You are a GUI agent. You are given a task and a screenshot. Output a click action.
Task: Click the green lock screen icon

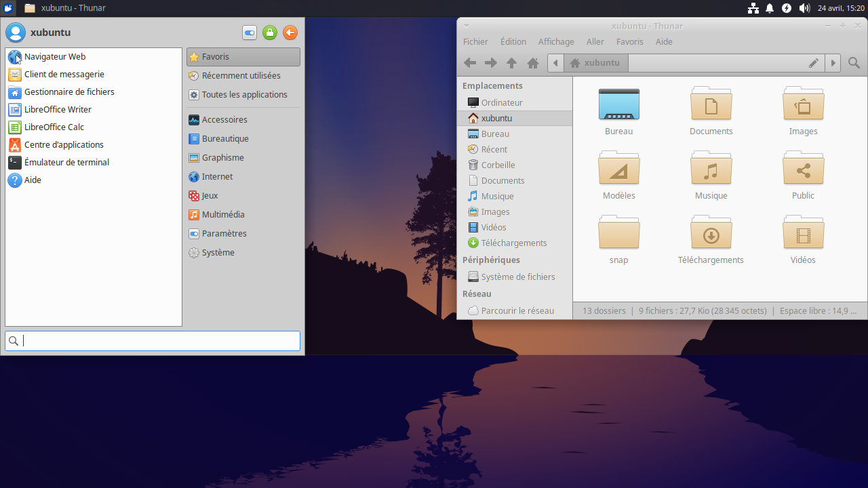(270, 33)
